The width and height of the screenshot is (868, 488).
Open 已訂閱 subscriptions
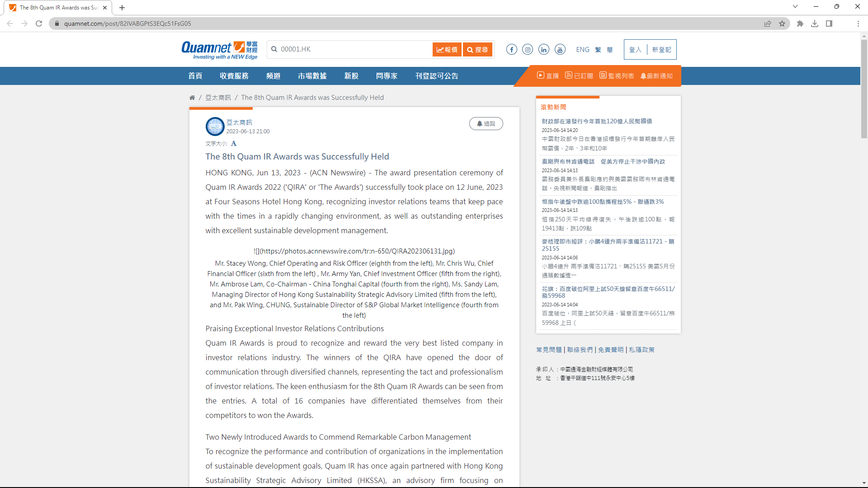tap(579, 76)
